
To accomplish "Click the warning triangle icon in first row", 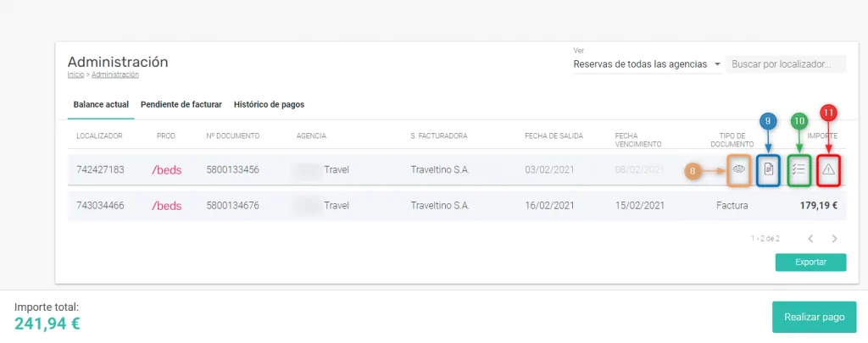I will 829,170.
